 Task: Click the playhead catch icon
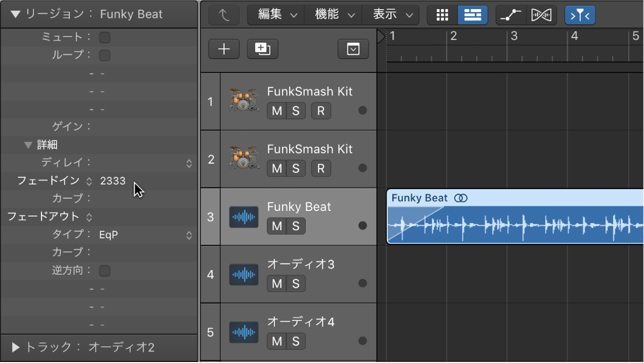[x=580, y=15]
